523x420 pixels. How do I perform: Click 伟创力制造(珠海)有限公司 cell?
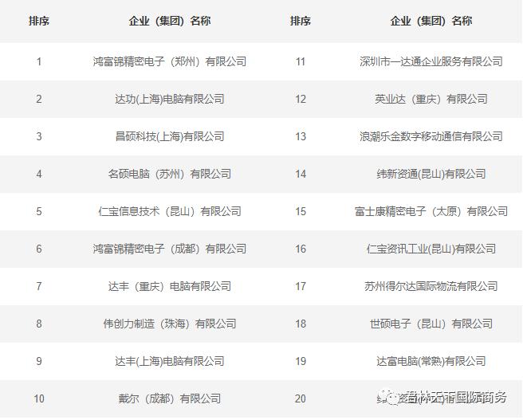pyautogui.click(x=170, y=324)
